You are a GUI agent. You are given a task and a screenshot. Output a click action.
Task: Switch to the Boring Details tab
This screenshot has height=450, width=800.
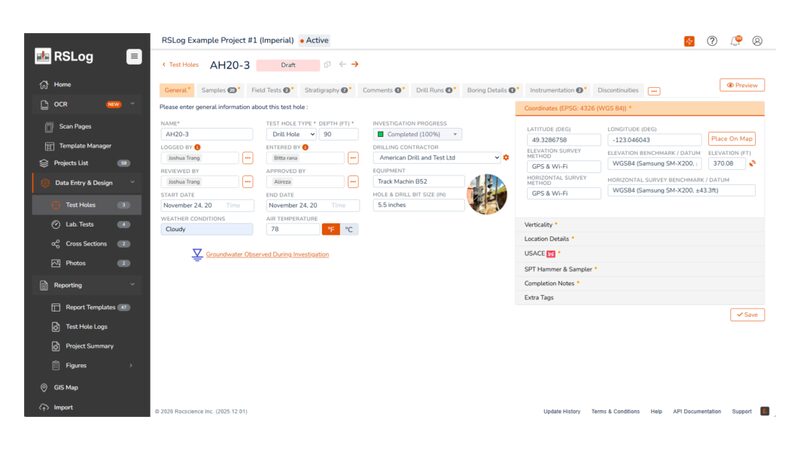click(x=492, y=90)
